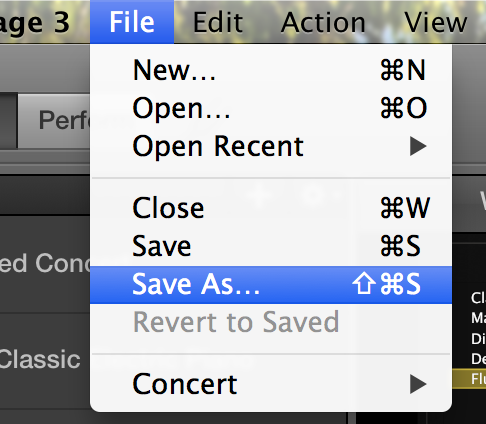Select the Close menu entry
The image size is (486, 424).
coord(271,208)
